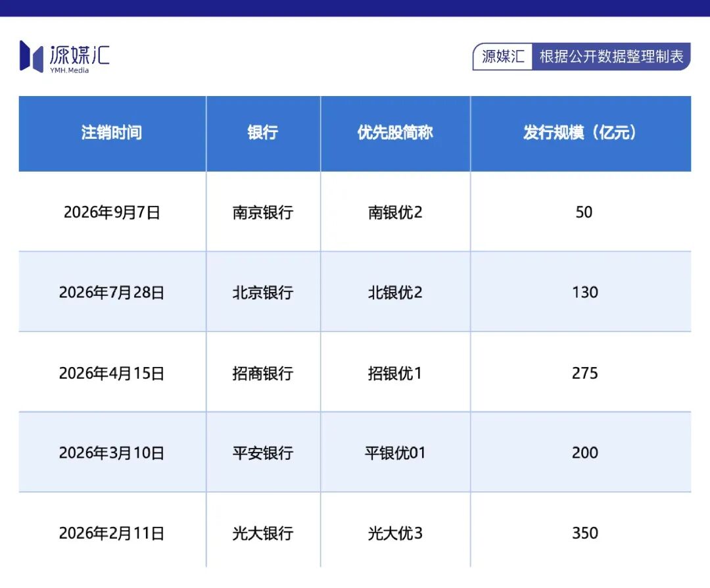Click the 源媒汇 badge label
The image size is (710, 588).
tap(503, 57)
